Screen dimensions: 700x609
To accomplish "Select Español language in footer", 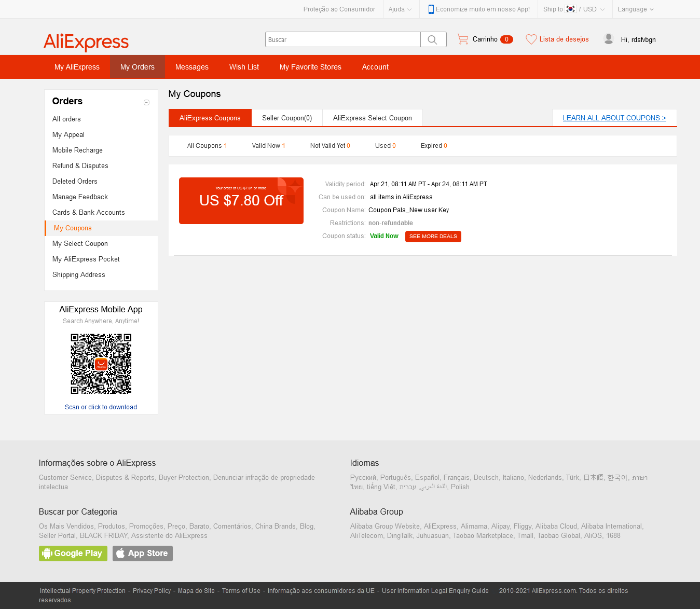I will click(427, 478).
